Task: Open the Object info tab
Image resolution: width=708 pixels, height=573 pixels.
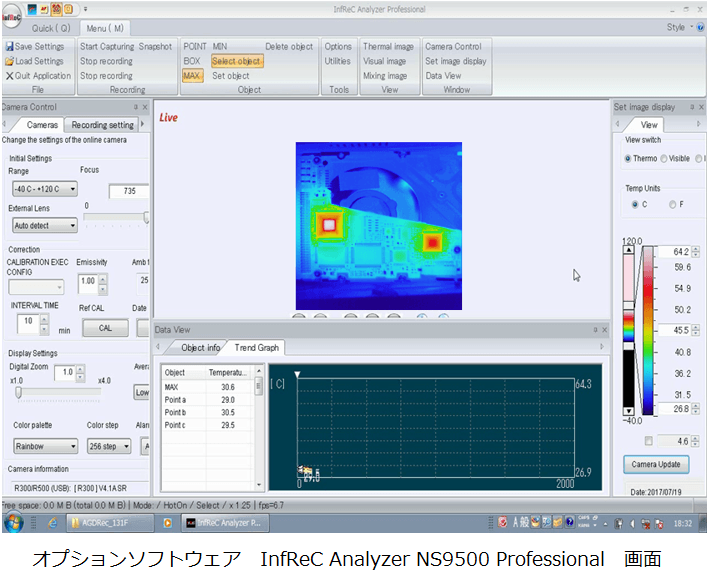Action: point(200,348)
